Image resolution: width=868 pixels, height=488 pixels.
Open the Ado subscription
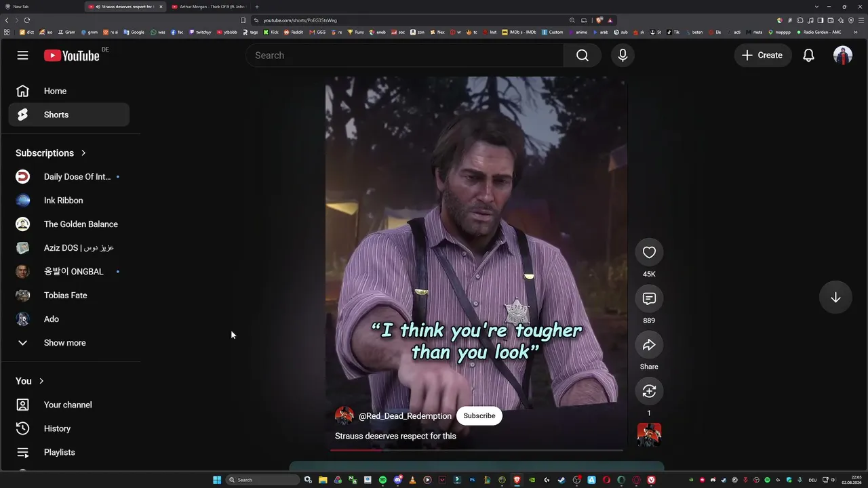pyautogui.click(x=68, y=319)
